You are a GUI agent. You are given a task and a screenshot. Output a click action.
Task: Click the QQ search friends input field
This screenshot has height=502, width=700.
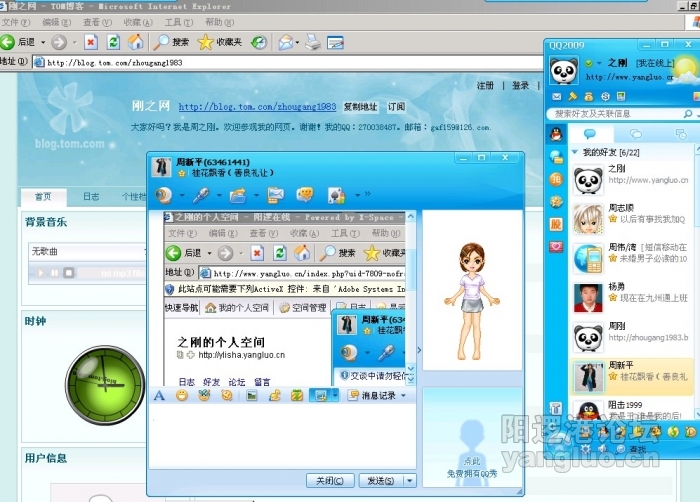click(616, 114)
